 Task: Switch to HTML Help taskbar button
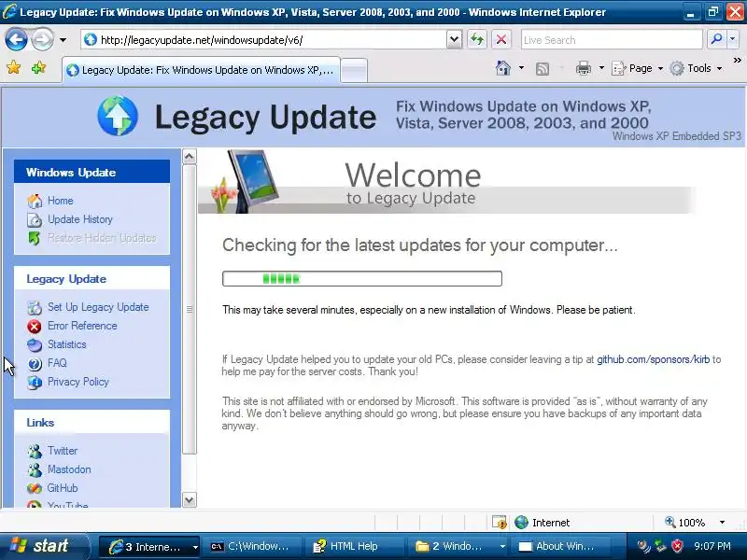tap(354, 547)
